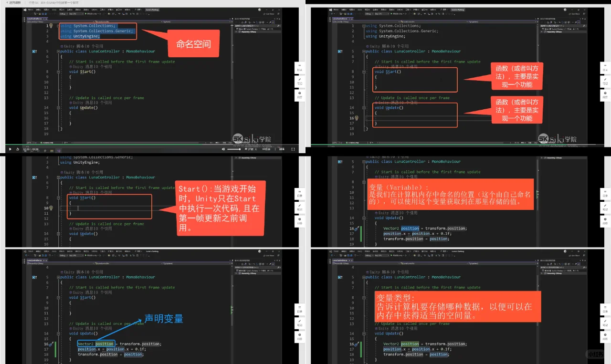Click Live Share in the 命名空间 screenshot
Screen dimensions: 611x364
(269, 15)
